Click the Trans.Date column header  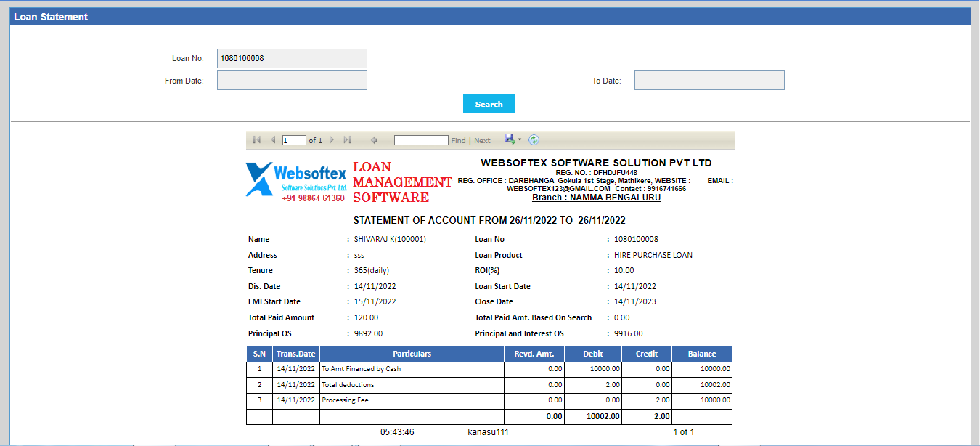[x=296, y=354]
